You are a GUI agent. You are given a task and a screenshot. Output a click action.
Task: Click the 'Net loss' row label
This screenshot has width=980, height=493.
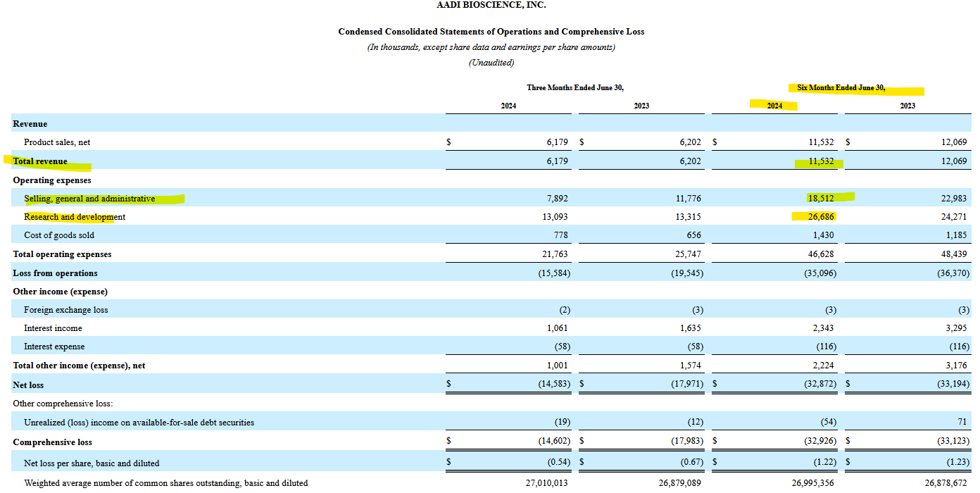click(29, 385)
